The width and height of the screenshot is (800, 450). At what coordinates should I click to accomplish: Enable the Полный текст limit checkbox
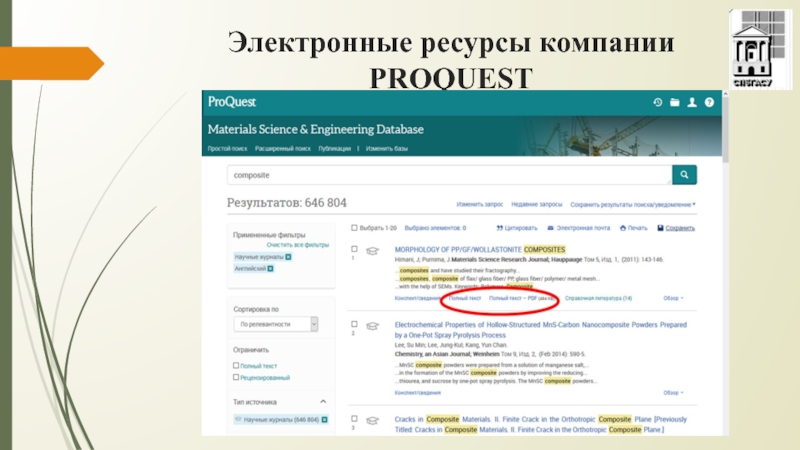[236, 366]
